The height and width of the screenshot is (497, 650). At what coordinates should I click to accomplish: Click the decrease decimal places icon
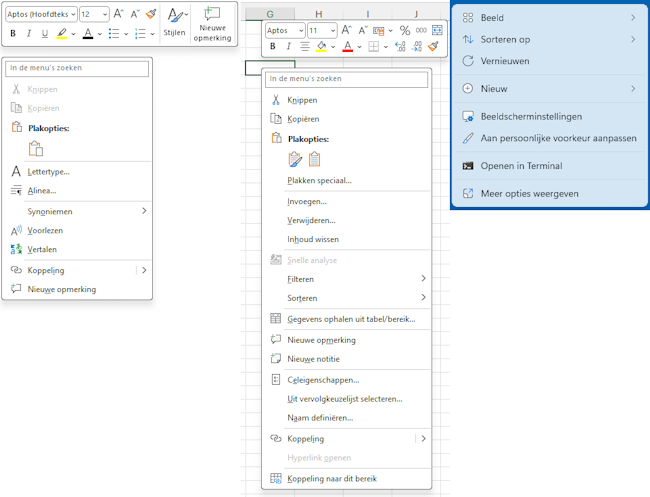coord(416,47)
